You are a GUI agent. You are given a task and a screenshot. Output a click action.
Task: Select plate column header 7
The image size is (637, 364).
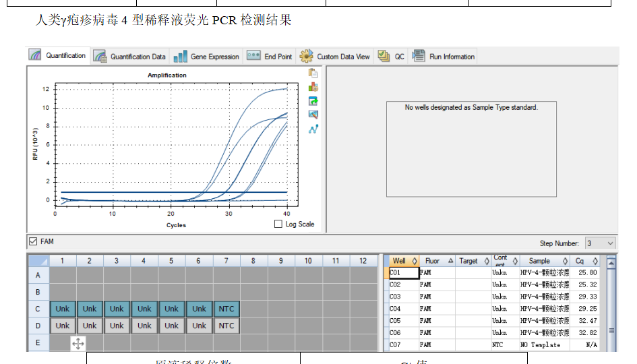point(226,261)
